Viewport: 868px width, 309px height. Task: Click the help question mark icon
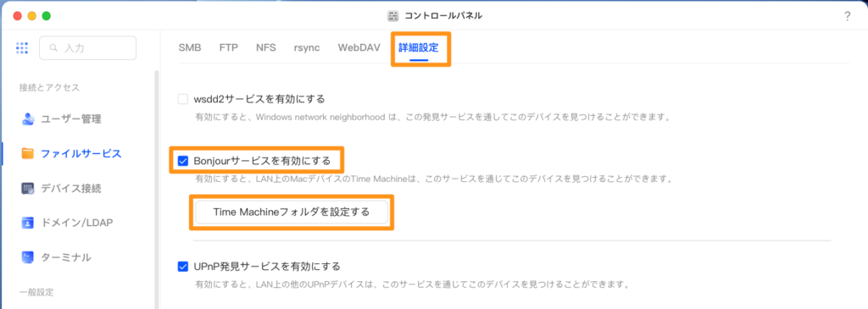(x=847, y=16)
